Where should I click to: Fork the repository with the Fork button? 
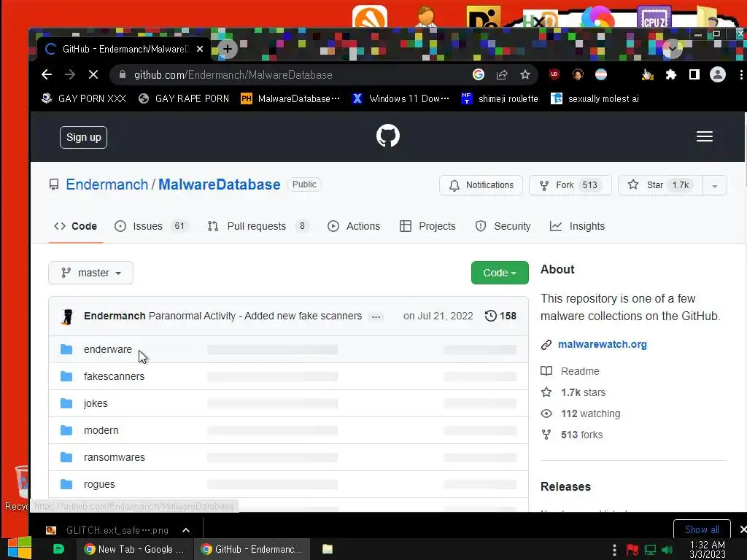click(570, 185)
